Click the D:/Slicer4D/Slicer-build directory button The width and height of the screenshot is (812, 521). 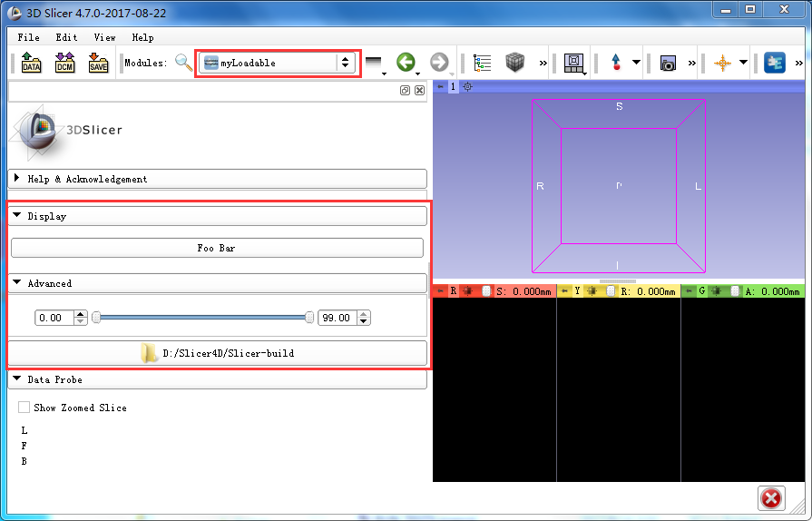point(218,353)
